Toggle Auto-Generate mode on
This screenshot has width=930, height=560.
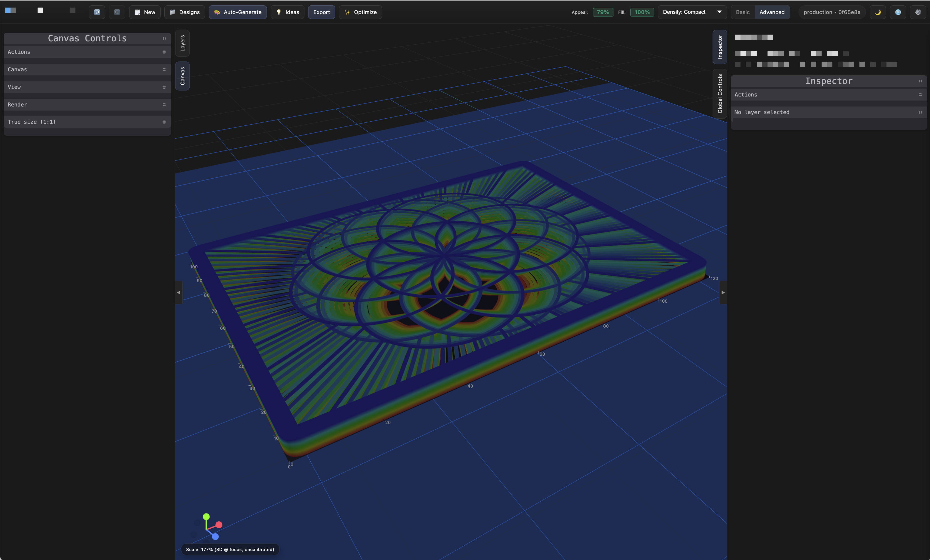tap(238, 12)
